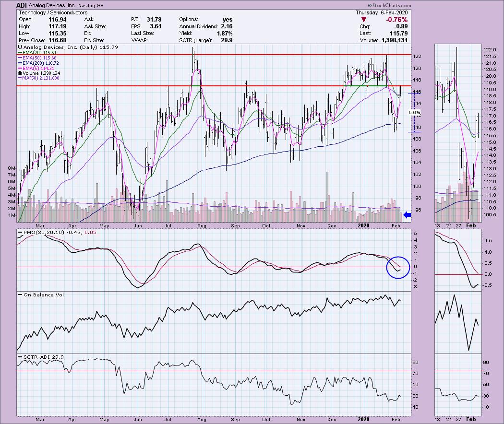The image size is (504, 424).
Task: Click the EMA(20) 115.51 legend entry
Action: (x=37, y=52)
